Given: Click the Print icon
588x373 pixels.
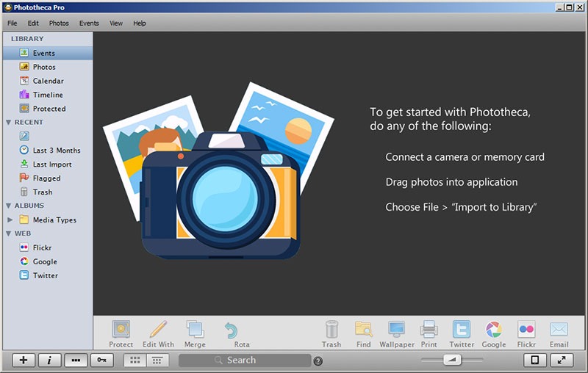Looking at the screenshot, I should point(429,330).
